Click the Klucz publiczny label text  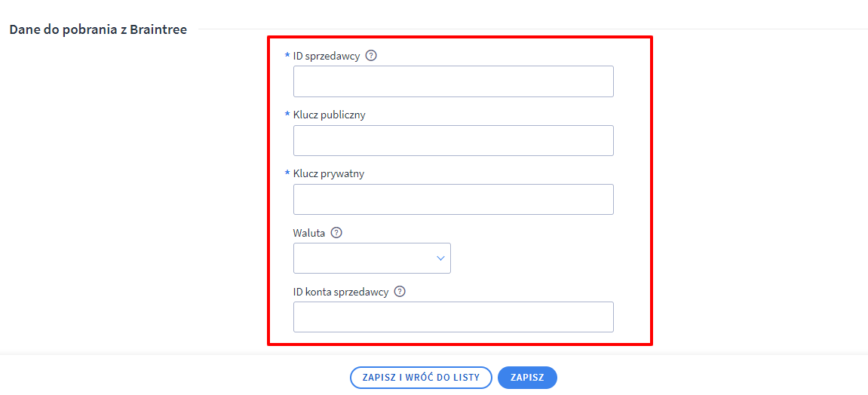330,115
